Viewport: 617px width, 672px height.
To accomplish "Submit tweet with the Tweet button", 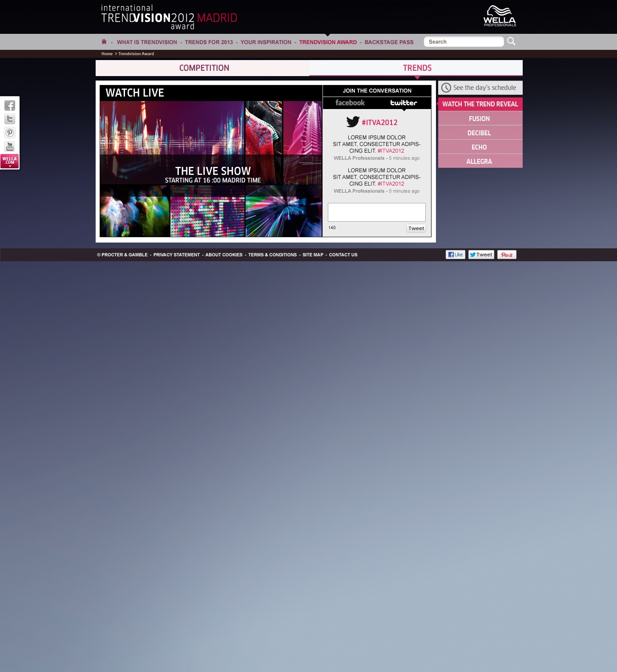I will (416, 228).
